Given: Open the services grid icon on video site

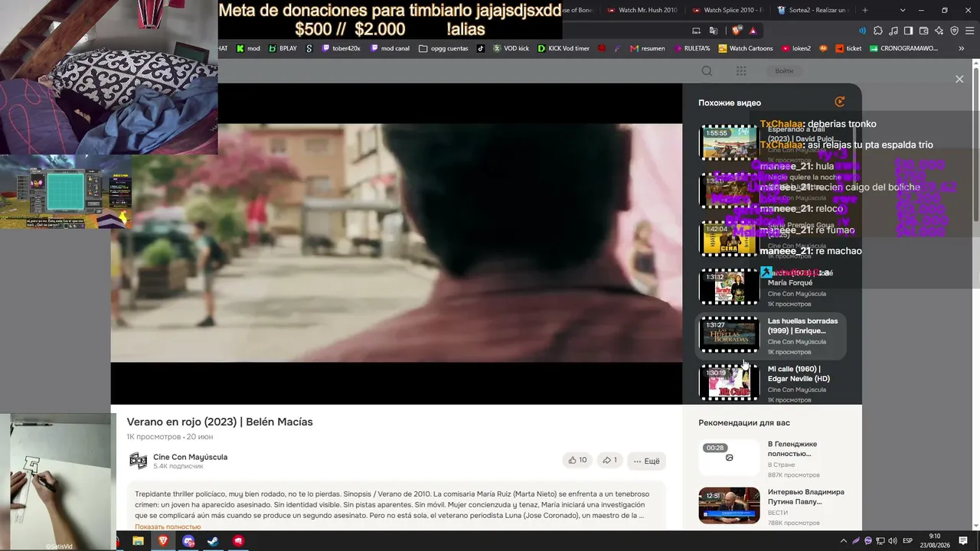Looking at the screenshot, I should (741, 71).
